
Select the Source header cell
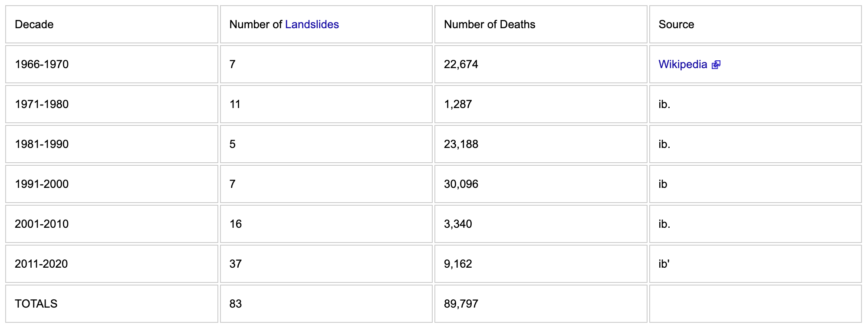click(755, 24)
